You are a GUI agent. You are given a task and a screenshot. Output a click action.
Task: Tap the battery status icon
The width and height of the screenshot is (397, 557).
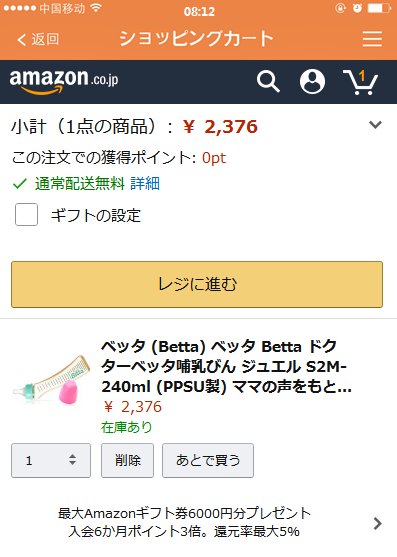pos(379,8)
